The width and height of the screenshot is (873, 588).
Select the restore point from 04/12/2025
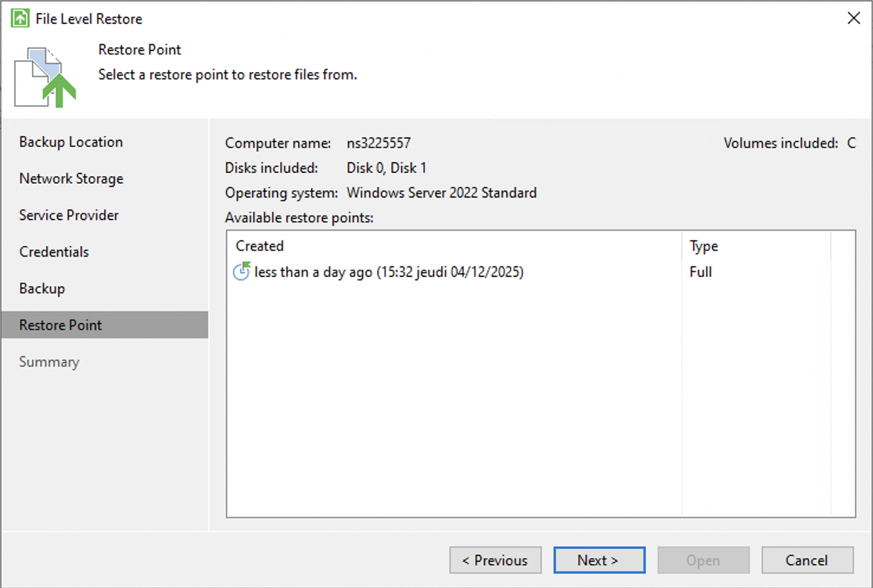[388, 272]
